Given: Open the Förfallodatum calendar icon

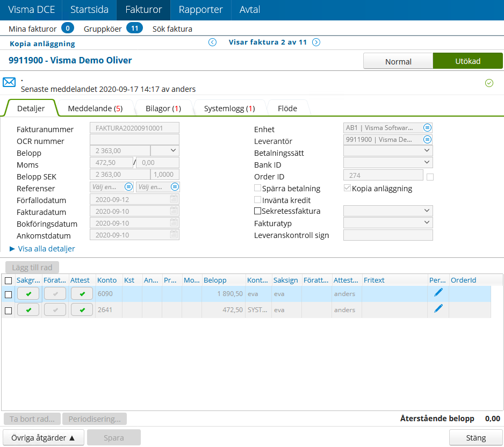Looking at the screenshot, I should 174,198.
